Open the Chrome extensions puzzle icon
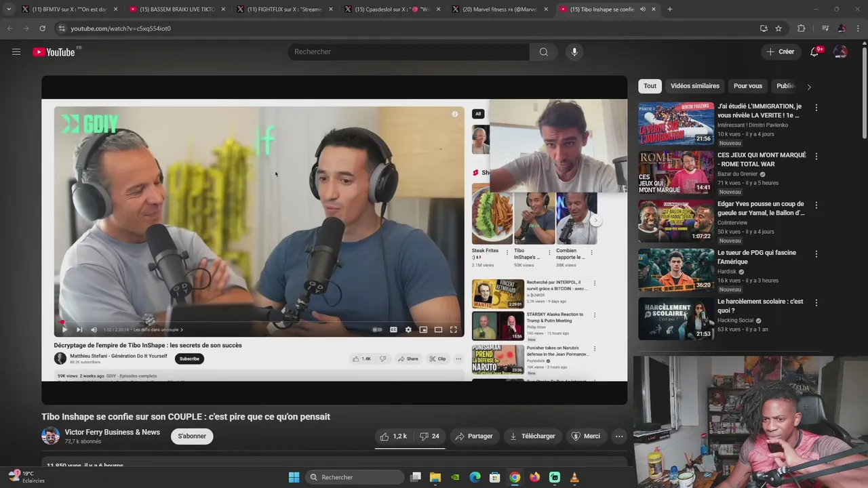This screenshot has height=488, width=868. pyautogui.click(x=802, y=28)
